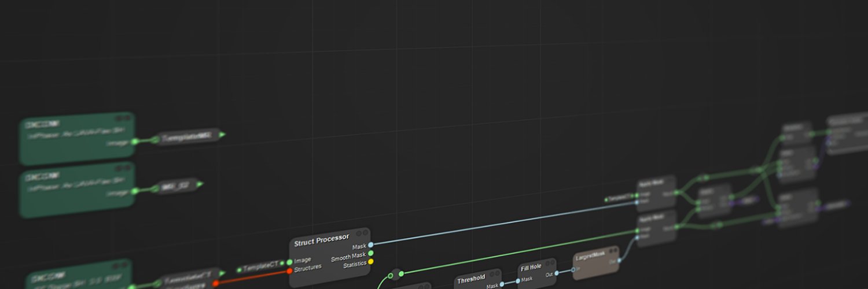Select the Fill Hole node title
The height and width of the screenshot is (289, 868).
531,267
